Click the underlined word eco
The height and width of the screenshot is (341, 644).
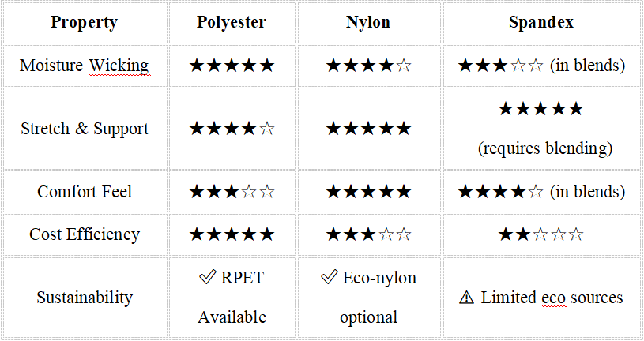point(555,298)
